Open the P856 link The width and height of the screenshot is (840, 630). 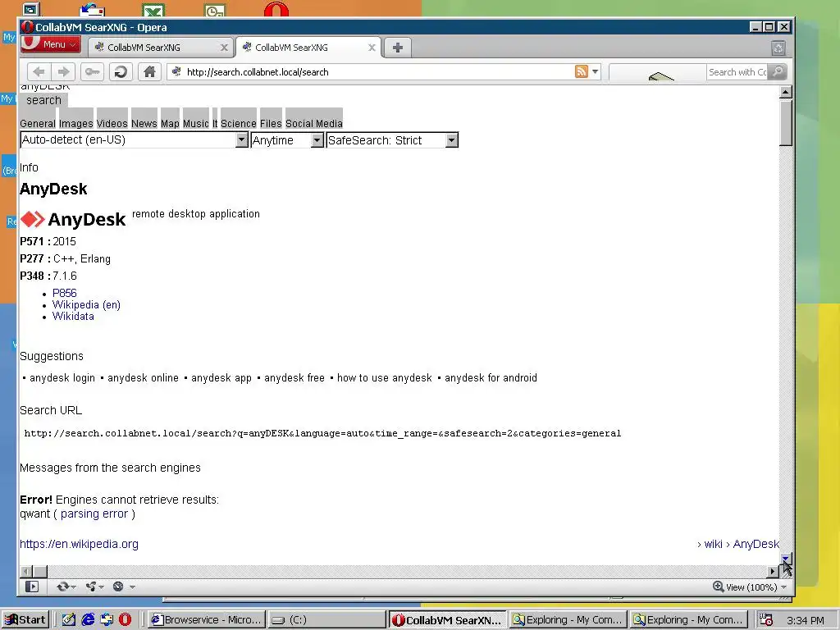click(x=64, y=293)
